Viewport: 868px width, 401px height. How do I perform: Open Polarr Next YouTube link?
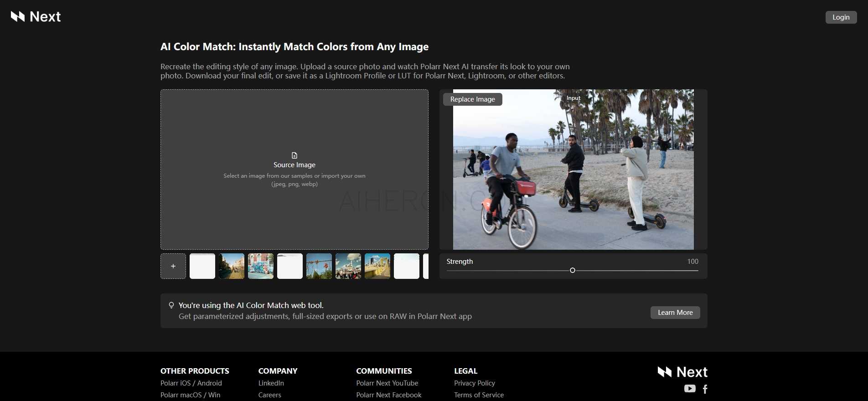point(387,383)
